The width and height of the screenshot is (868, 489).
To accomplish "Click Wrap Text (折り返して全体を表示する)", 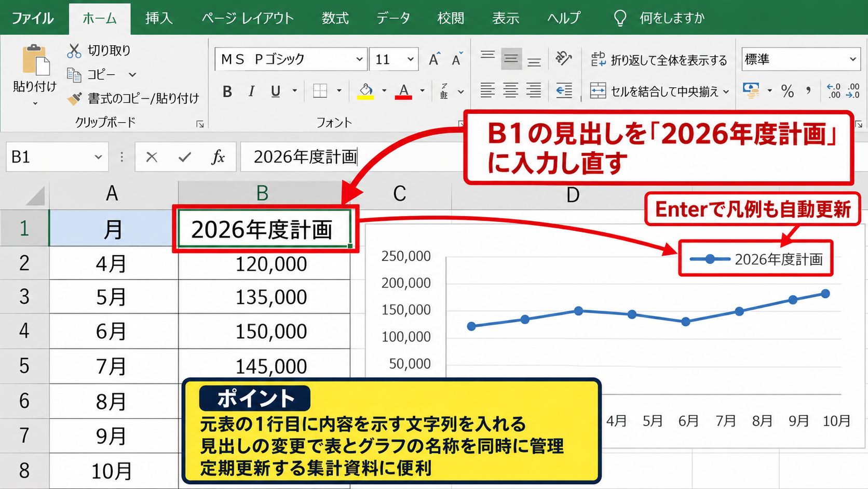I will point(659,60).
